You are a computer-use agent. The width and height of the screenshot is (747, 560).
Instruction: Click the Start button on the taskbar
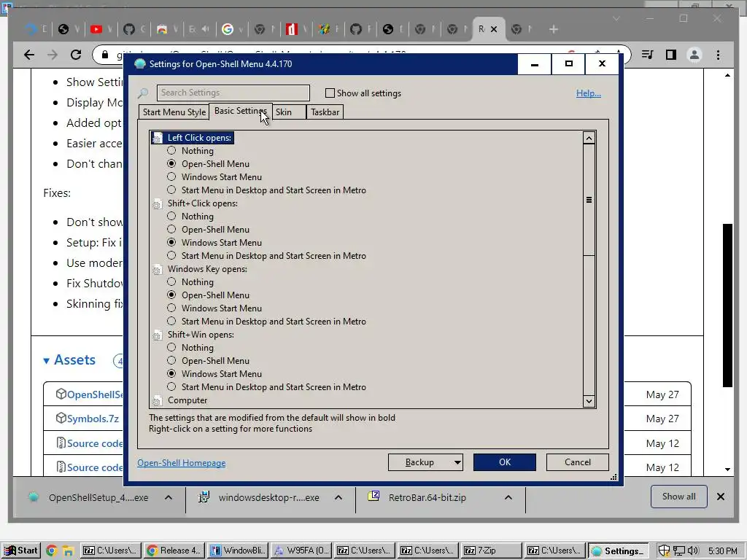(20, 551)
